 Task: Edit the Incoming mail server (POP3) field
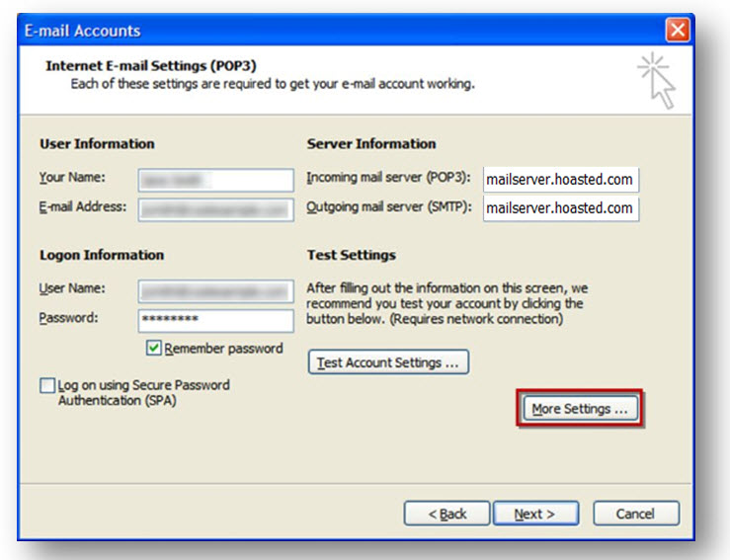coord(561,180)
